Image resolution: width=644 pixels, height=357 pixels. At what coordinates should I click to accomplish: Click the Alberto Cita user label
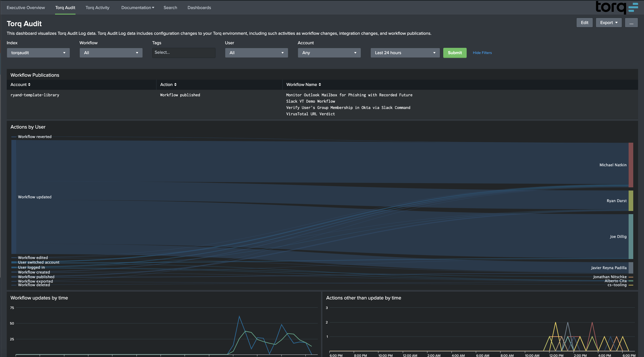pos(616,281)
